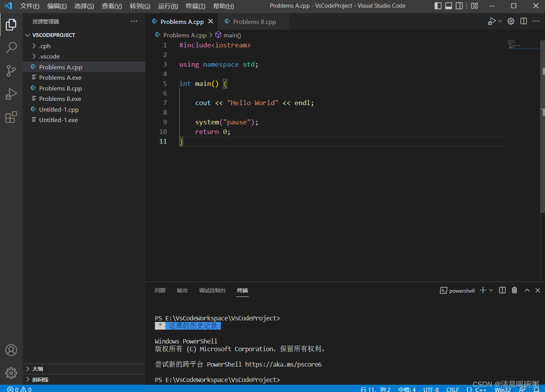Click main() breadcrumb item
Image resolution: width=545 pixels, height=392 pixels.
pyautogui.click(x=228, y=35)
